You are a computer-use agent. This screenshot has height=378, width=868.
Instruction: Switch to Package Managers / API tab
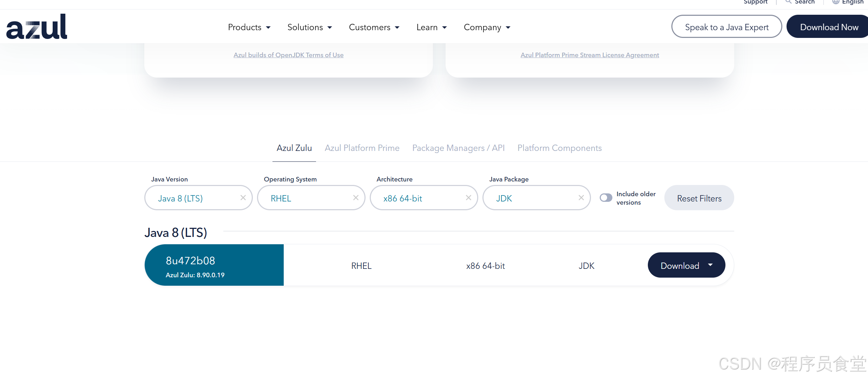tap(458, 148)
